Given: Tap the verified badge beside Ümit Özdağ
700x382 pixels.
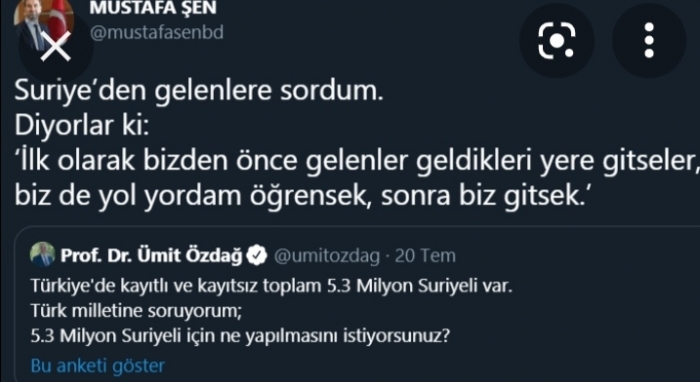Looking at the screenshot, I should (257, 256).
